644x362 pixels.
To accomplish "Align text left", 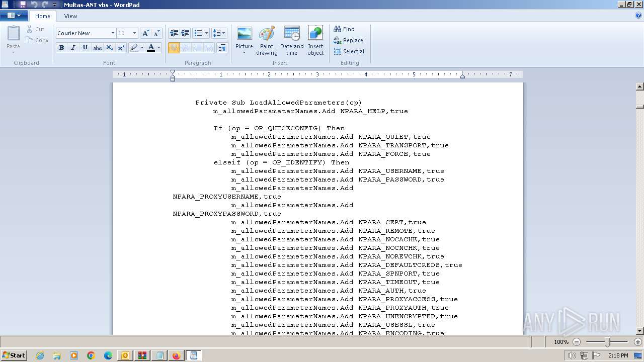I will pos(174,48).
